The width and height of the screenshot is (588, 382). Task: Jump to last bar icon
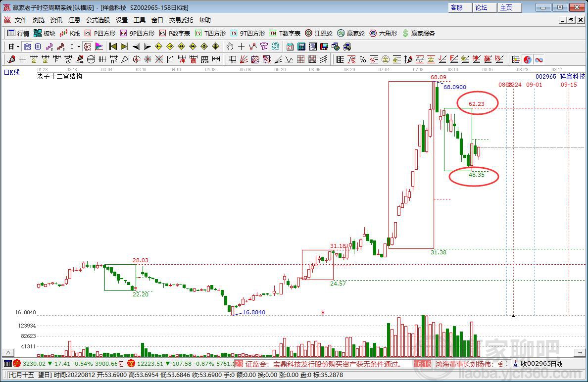[x=125, y=47]
